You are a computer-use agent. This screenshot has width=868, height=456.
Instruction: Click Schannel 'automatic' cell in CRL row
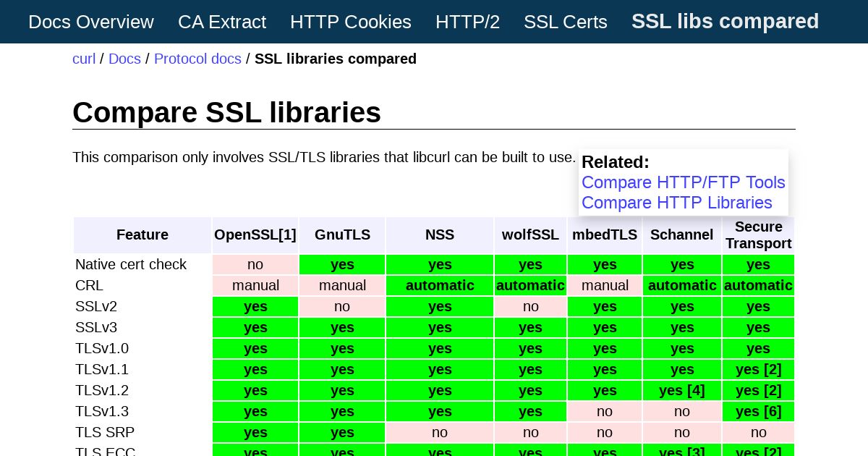[x=682, y=285]
